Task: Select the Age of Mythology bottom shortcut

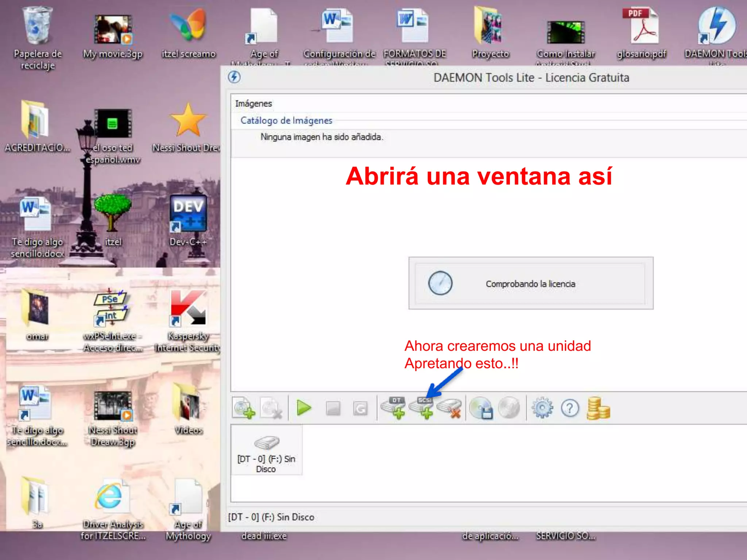Action: (188, 510)
